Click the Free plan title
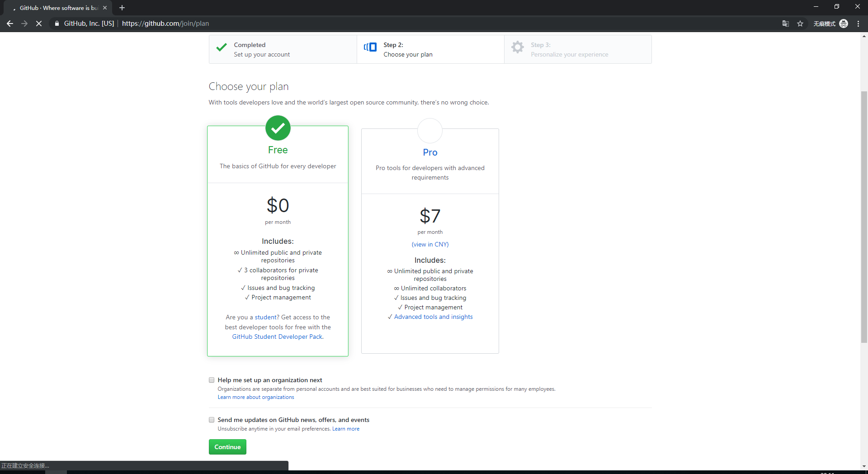Screen dimensions: 868x474 click(x=278, y=150)
